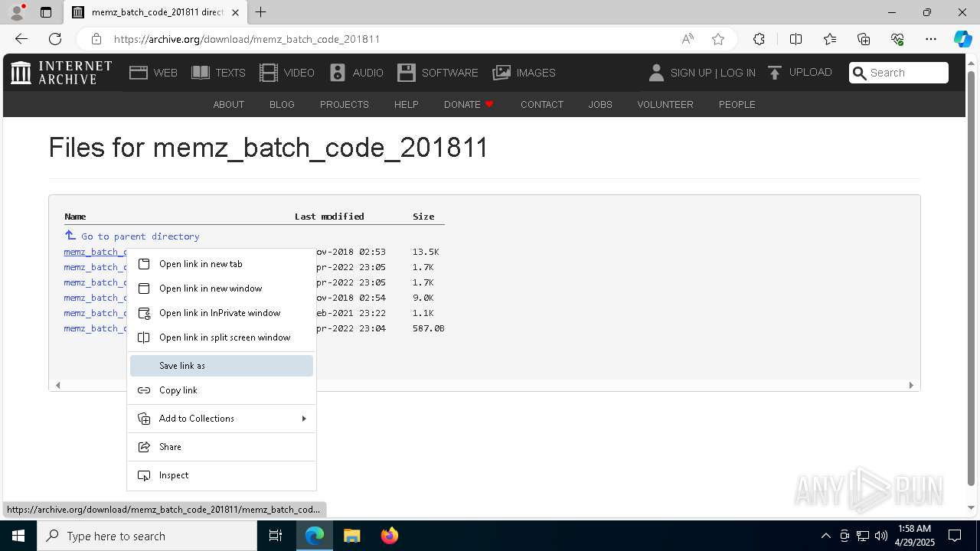Viewport: 980px width, 551px height.
Task: Open Browser essentials heart icon
Action: [x=897, y=39]
